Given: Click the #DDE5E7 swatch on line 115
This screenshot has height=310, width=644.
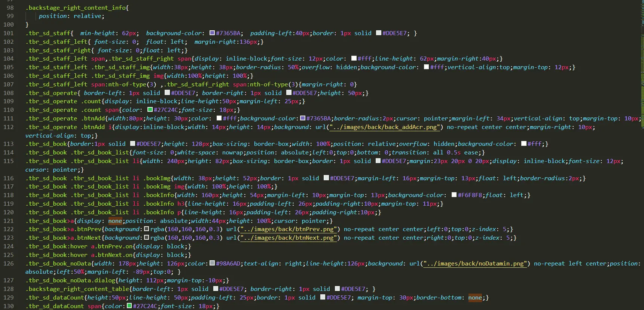Looking at the screenshot, I should click(378, 161).
